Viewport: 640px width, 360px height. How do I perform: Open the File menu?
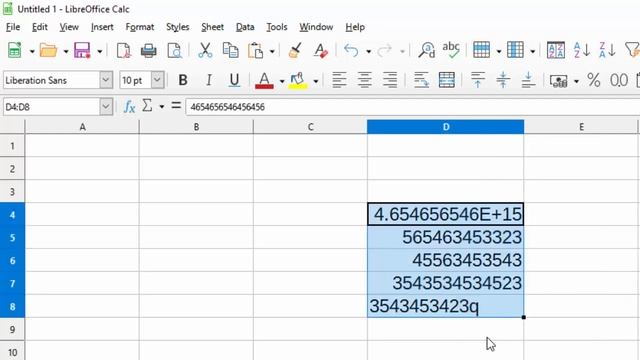pos(13,27)
